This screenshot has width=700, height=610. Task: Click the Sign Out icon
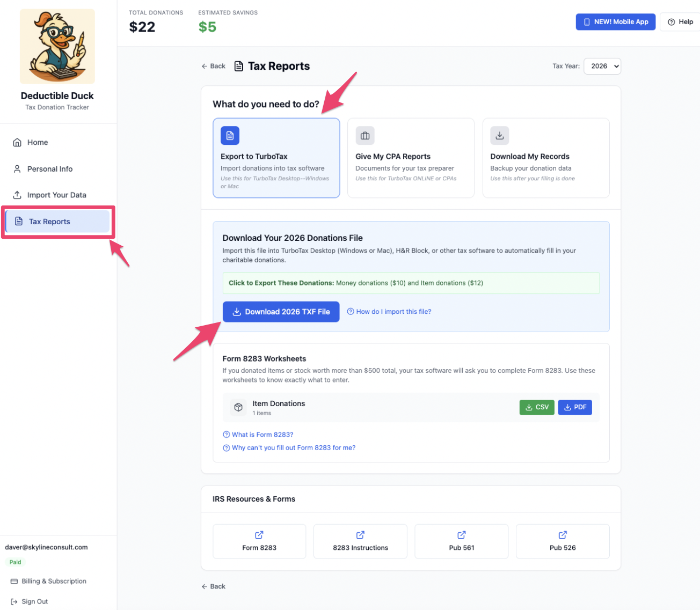click(x=14, y=602)
